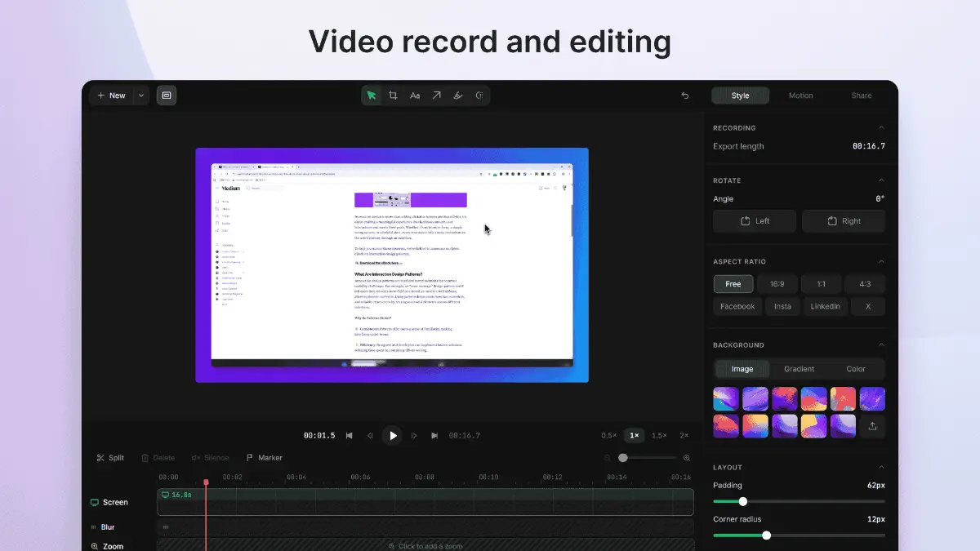
Task: Select the last tool in the center toolbar
Action: (x=479, y=96)
